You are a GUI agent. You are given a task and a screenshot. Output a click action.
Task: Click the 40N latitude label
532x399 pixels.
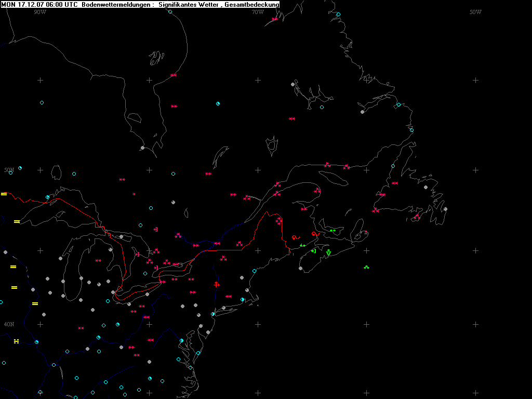coord(9,324)
